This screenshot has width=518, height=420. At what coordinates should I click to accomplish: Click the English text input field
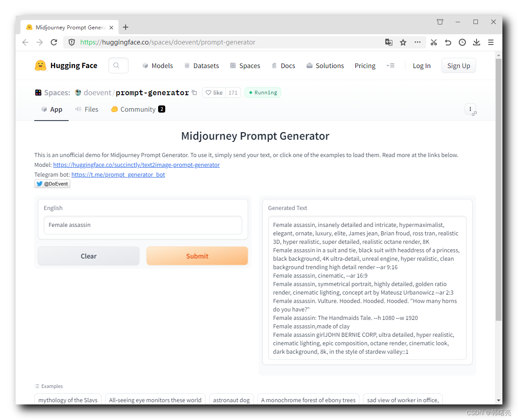[143, 225]
